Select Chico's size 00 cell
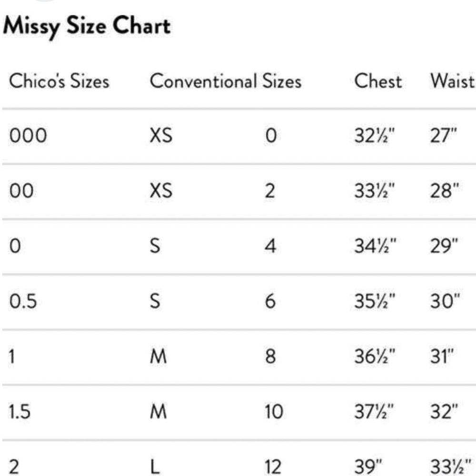The image size is (476, 476). pyautogui.click(x=21, y=191)
